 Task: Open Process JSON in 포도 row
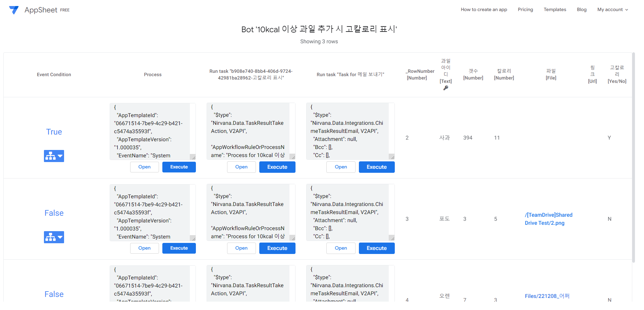(x=145, y=248)
